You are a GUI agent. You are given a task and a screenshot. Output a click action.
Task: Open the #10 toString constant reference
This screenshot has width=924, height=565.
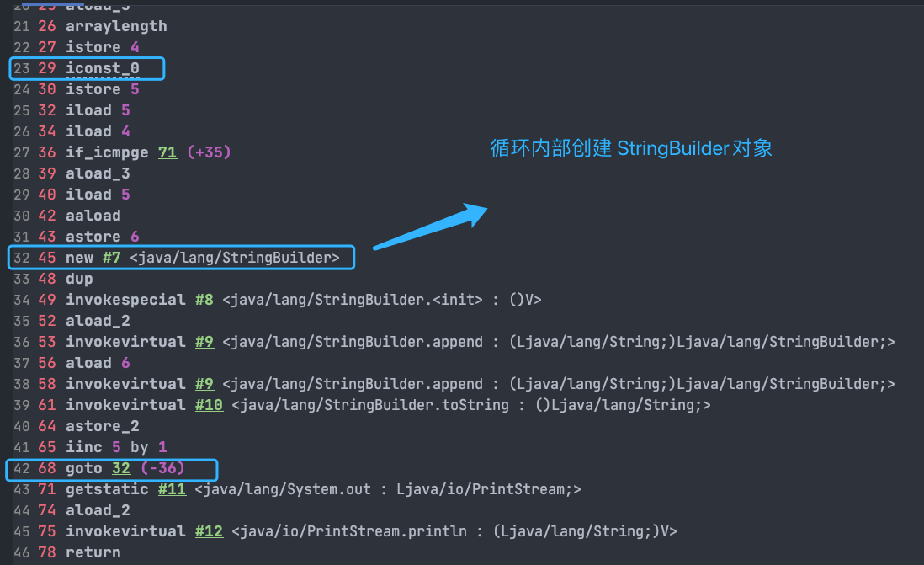click(x=210, y=405)
